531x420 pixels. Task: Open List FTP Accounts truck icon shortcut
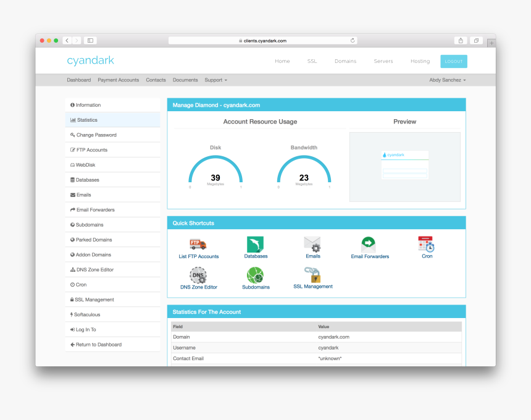click(198, 244)
